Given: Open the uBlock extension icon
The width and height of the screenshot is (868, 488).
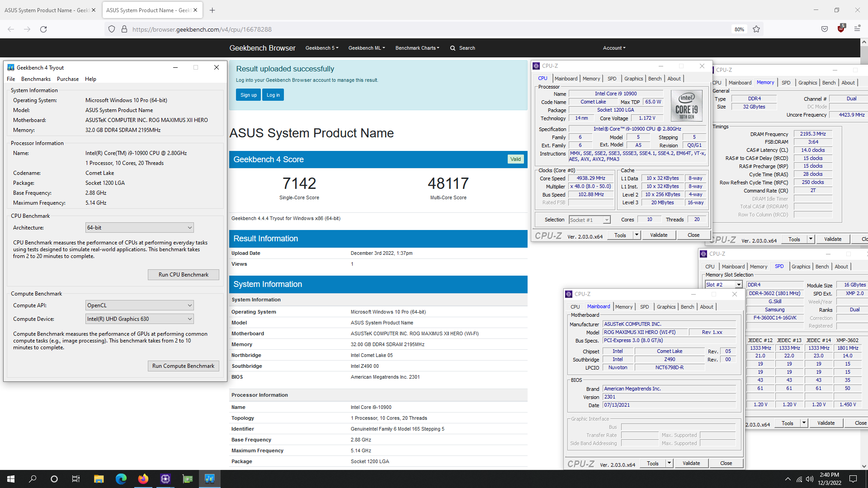Looking at the screenshot, I should pos(841,28).
